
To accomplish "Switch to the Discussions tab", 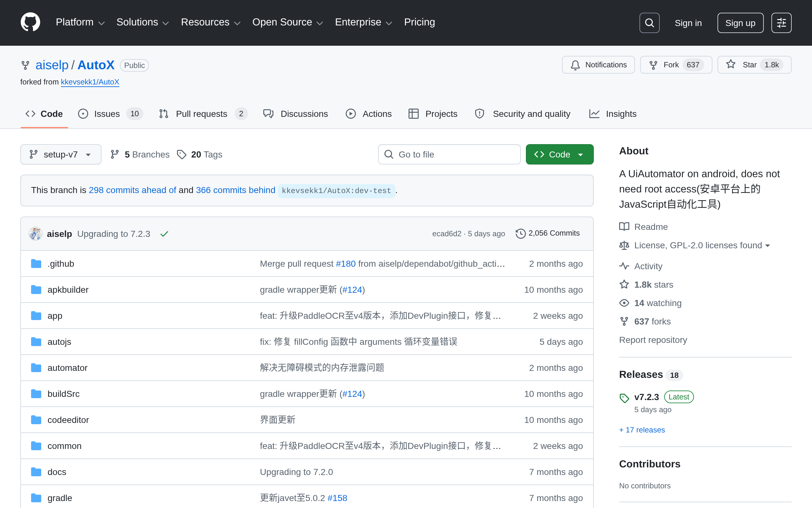I will pos(296,114).
